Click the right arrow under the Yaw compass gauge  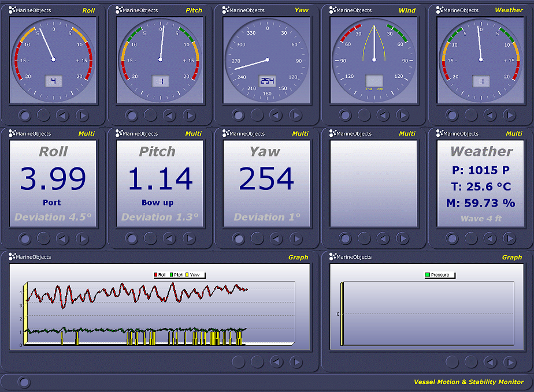coord(296,115)
